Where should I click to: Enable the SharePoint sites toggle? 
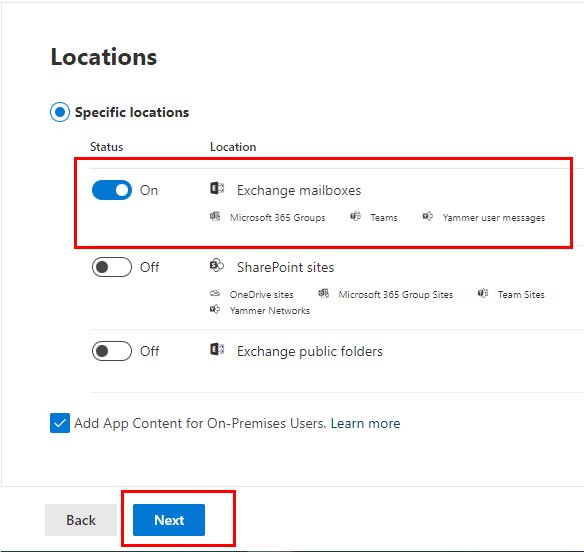click(112, 267)
